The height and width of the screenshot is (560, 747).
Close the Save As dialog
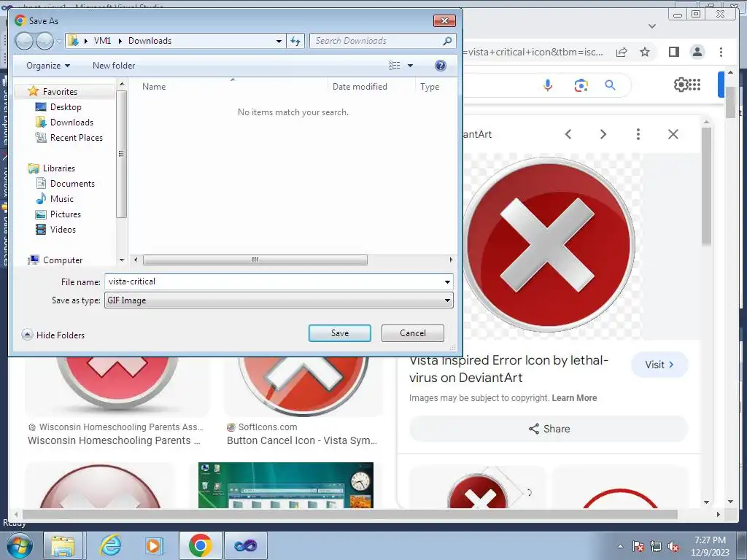[x=444, y=21]
